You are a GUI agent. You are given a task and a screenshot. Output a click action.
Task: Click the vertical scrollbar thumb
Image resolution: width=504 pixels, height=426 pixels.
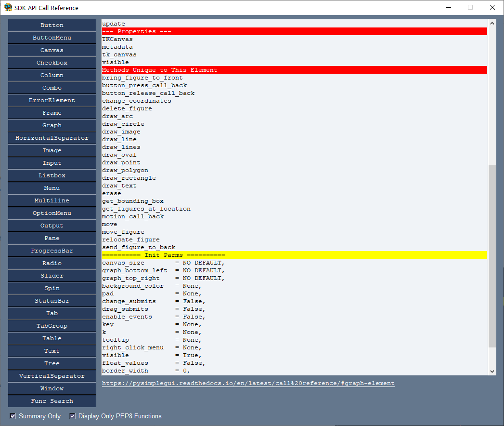[492, 256]
